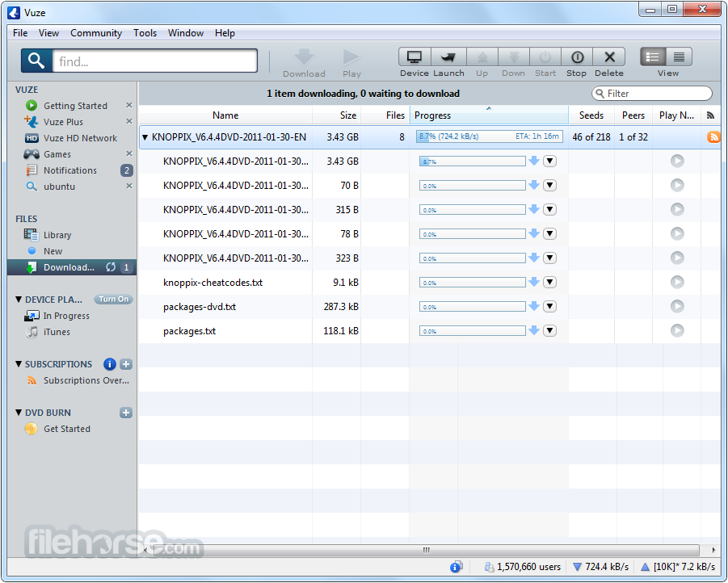This screenshot has height=583, width=728.
Task: Open priority dropdown for knoppix-cheatcodes.txt
Action: 549,283
